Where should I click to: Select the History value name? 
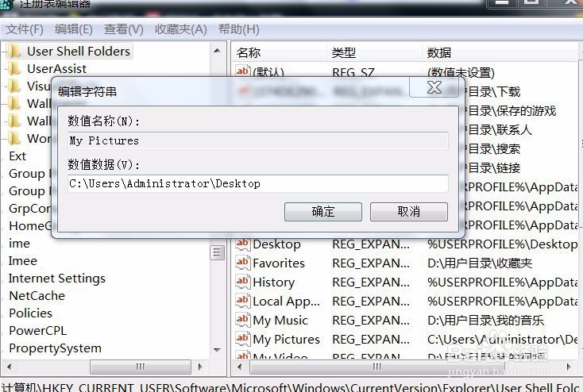tap(274, 282)
